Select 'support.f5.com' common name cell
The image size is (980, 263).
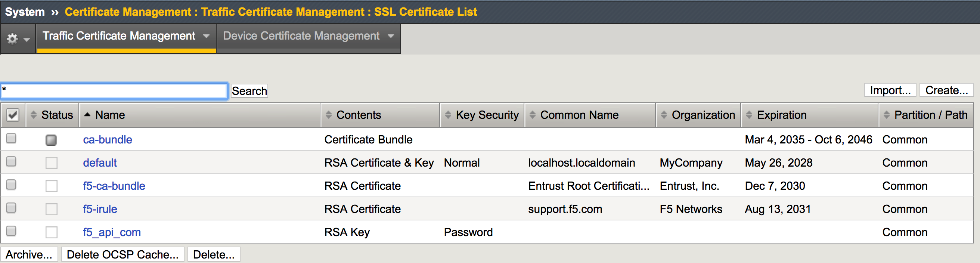point(565,209)
